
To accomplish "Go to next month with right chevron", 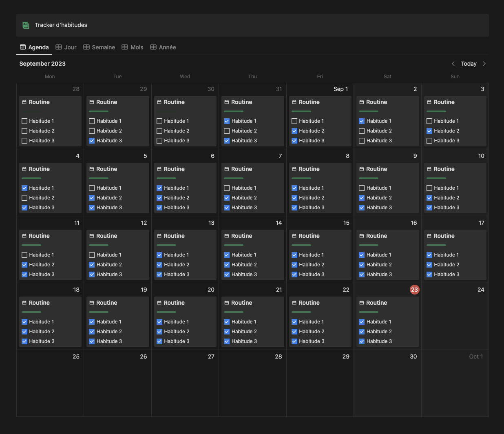I will [x=484, y=64].
